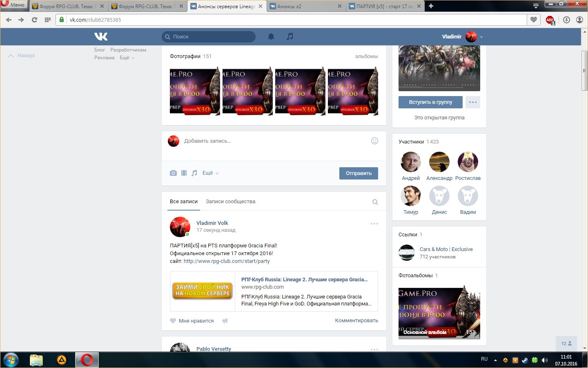
Task: Click the RU language indicator in the taskbar
Action: click(x=484, y=359)
